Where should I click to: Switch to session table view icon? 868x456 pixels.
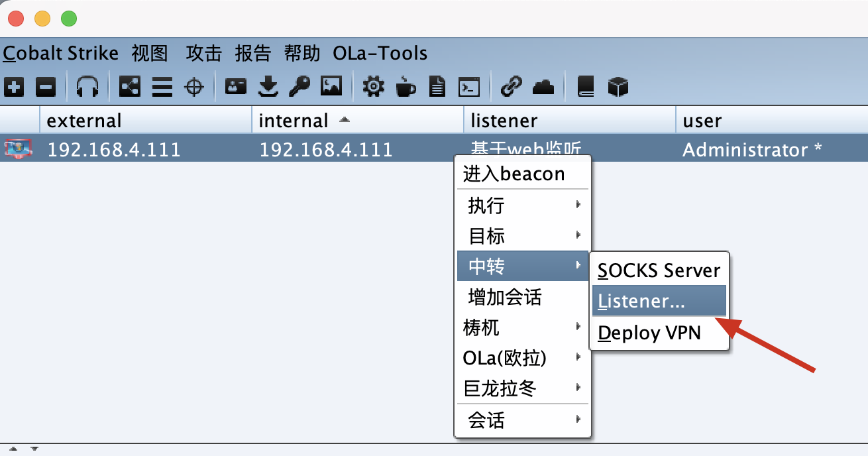tap(162, 86)
